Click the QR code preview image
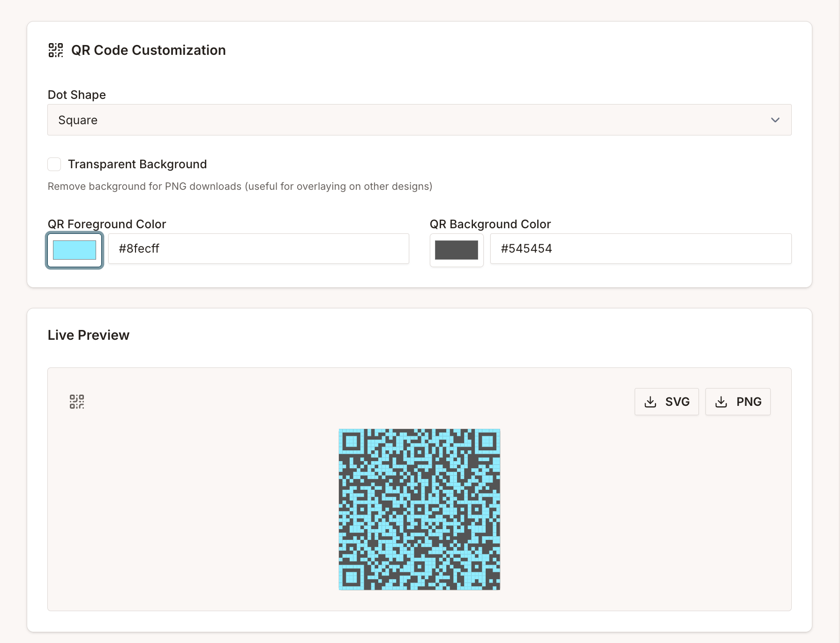This screenshot has width=840, height=643. (420, 509)
